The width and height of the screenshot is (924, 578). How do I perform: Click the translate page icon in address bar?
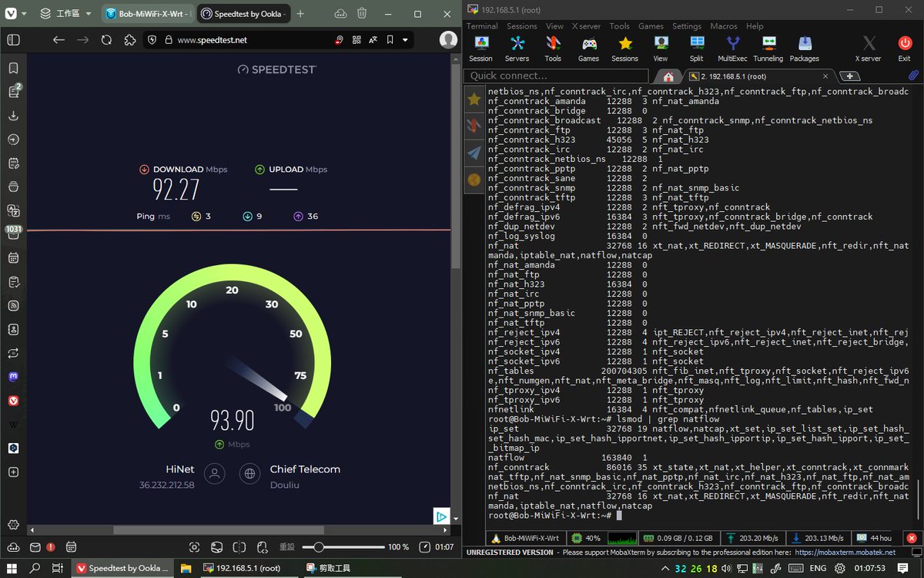[x=373, y=40]
